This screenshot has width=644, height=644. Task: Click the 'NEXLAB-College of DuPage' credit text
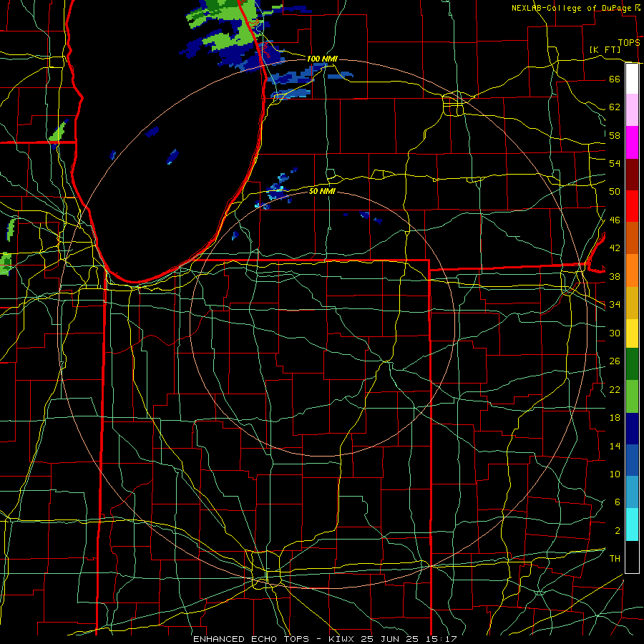point(572,8)
